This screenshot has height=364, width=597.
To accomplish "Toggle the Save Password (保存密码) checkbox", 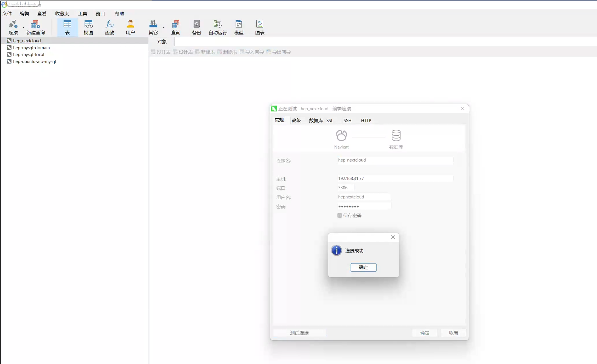I will pyautogui.click(x=340, y=215).
